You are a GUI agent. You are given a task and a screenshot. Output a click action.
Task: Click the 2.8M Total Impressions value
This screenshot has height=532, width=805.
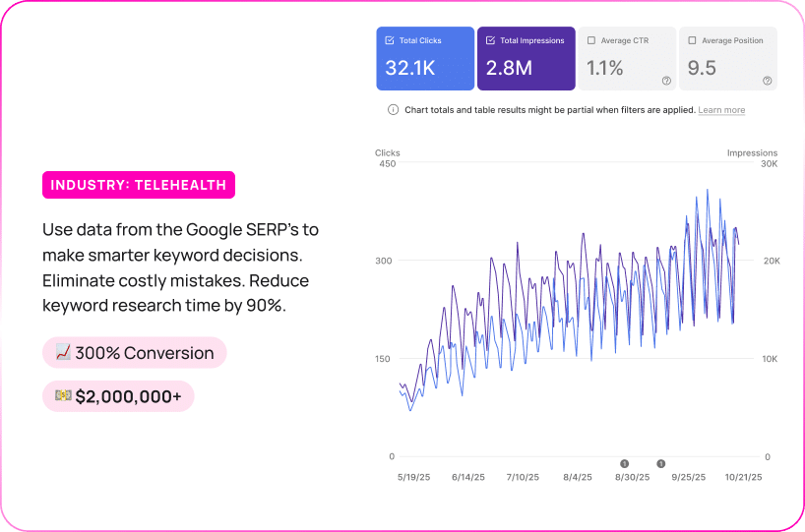pos(510,68)
